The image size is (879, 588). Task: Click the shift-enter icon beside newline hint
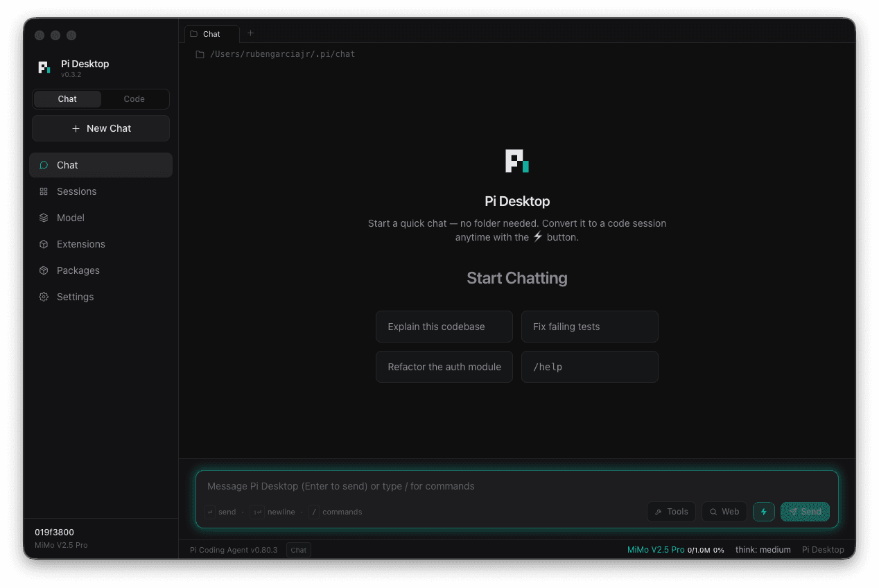pos(256,512)
